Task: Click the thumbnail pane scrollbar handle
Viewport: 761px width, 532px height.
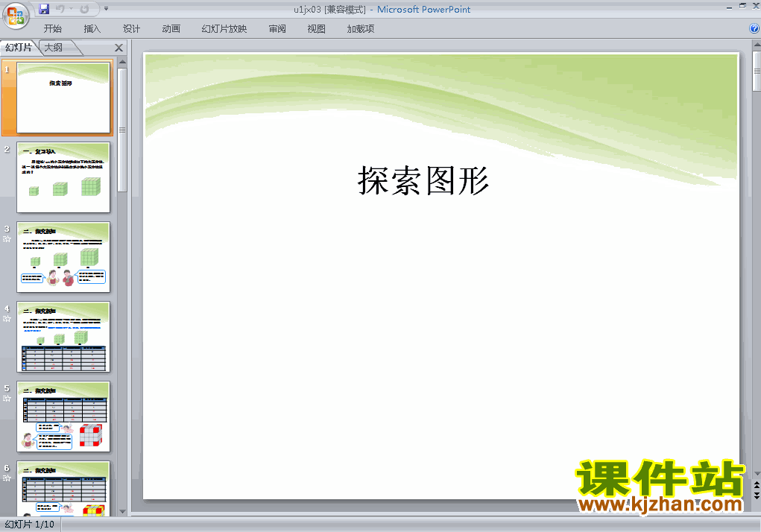Action: pyautogui.click(x=122, y=130)
